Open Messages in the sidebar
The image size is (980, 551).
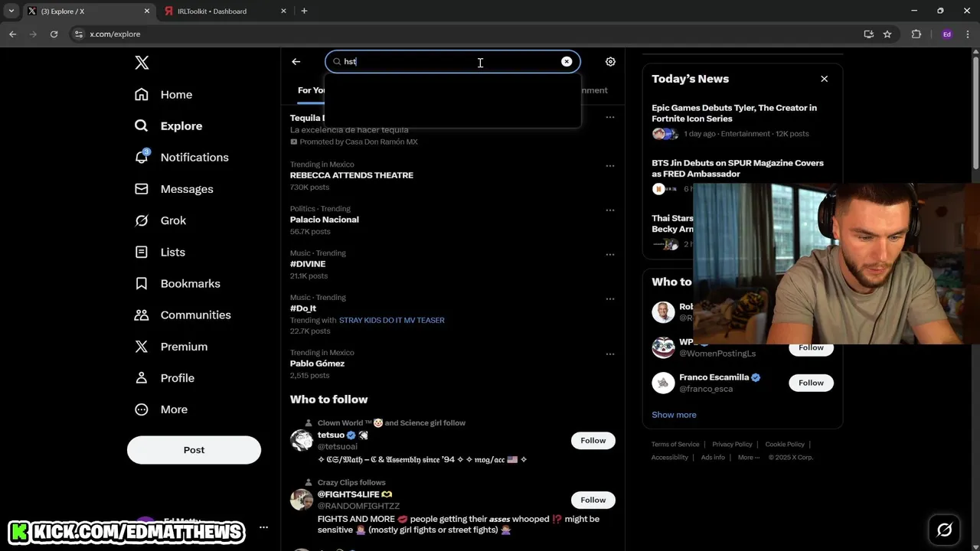coord(174,189)
